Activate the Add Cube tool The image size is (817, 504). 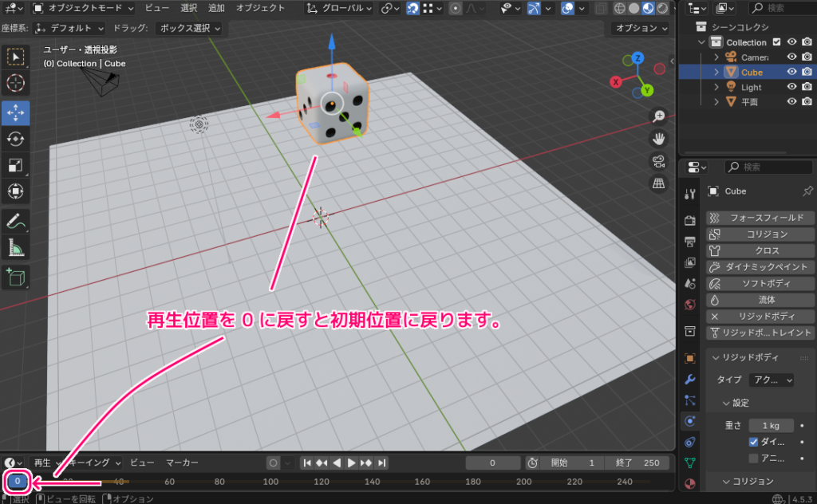17,277
